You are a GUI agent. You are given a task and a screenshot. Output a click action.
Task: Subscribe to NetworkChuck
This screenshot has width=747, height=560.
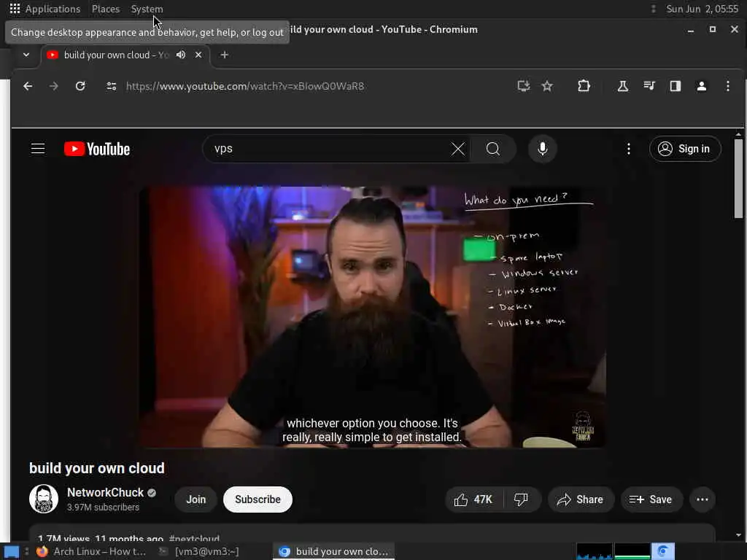point(258,499)
